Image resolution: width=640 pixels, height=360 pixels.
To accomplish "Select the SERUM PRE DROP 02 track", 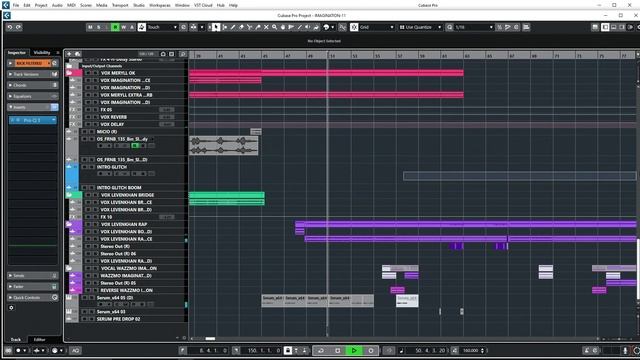I will point(118,319).
